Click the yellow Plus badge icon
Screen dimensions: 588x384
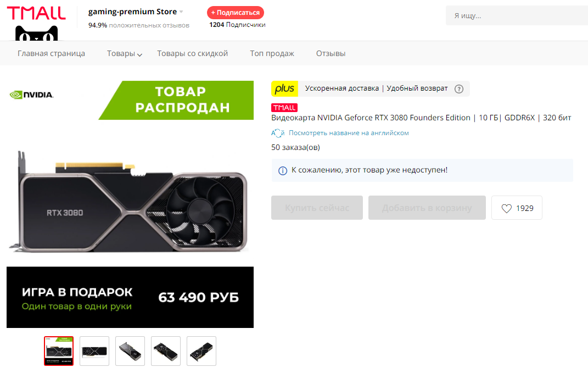pyautogui.click(x=284, y=88)
